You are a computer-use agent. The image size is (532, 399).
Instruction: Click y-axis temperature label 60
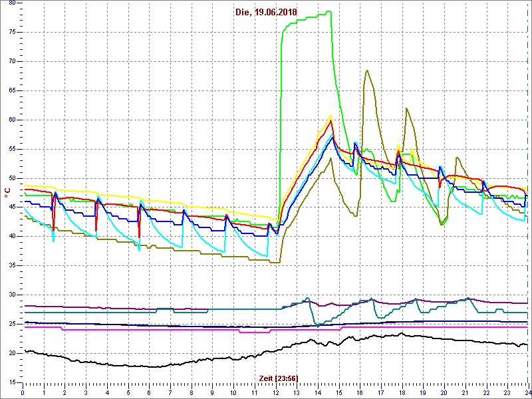coord(12,120)
